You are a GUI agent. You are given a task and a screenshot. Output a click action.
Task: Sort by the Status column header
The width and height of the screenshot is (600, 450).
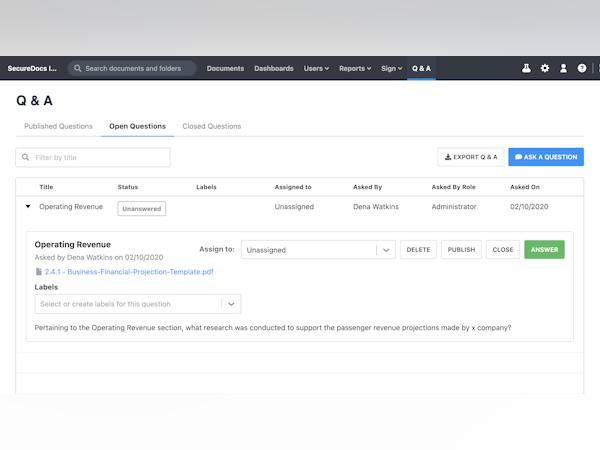coord(128,187)
